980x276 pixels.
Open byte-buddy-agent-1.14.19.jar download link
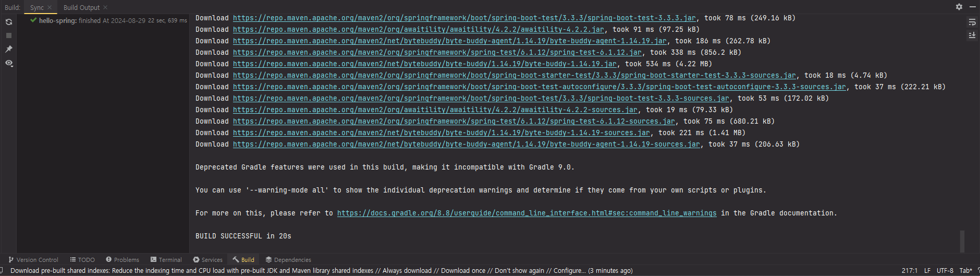[450, 41]
